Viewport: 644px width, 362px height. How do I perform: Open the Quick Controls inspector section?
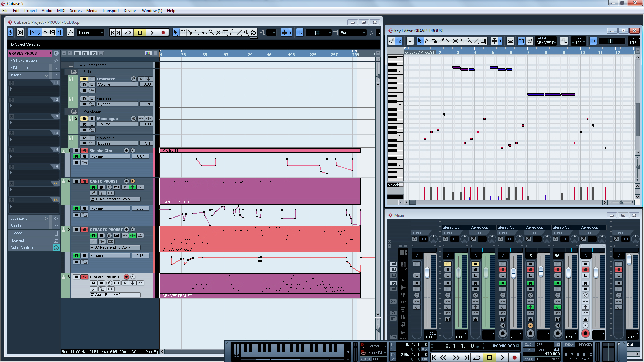click(x=22, y=248)
